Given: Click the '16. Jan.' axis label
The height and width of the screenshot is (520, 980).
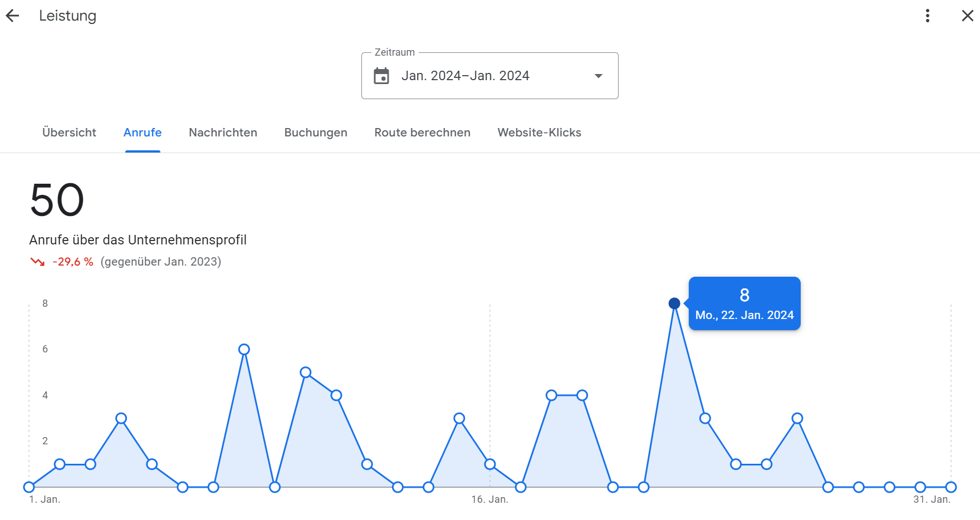Looking at the screenshot, I should tap(490, 499).
